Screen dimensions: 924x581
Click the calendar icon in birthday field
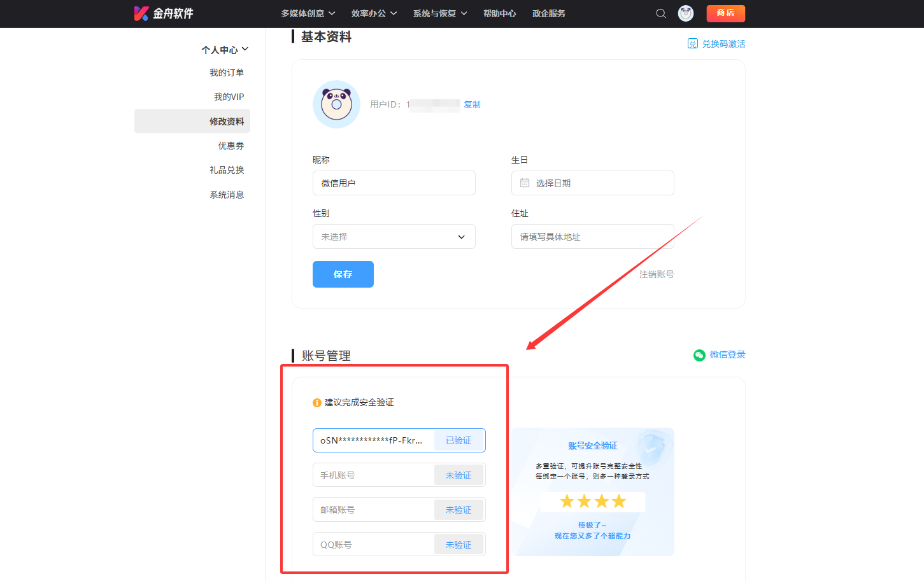tap(525, 183)
